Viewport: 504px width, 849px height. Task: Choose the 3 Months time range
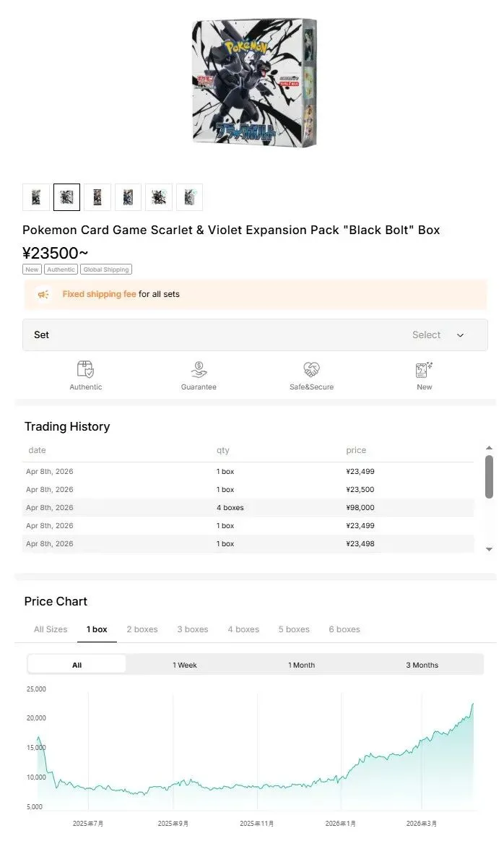pos(422,665)
